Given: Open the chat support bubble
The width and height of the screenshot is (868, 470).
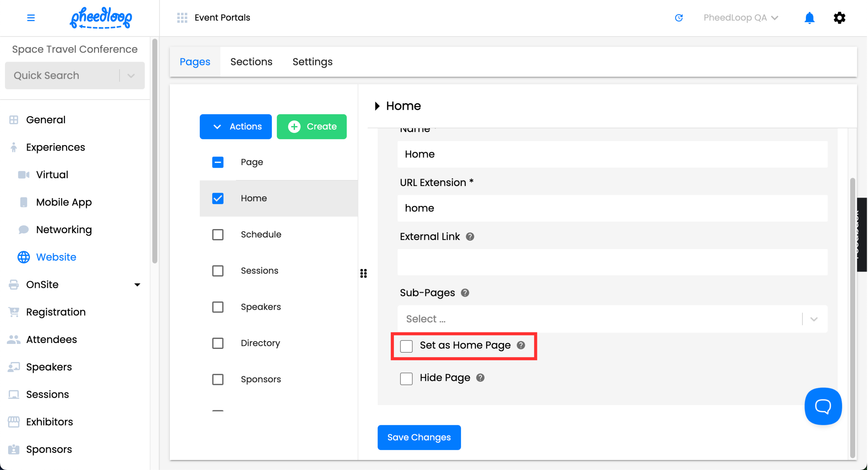Looking at the screenshot, I should tap(823, 406).
